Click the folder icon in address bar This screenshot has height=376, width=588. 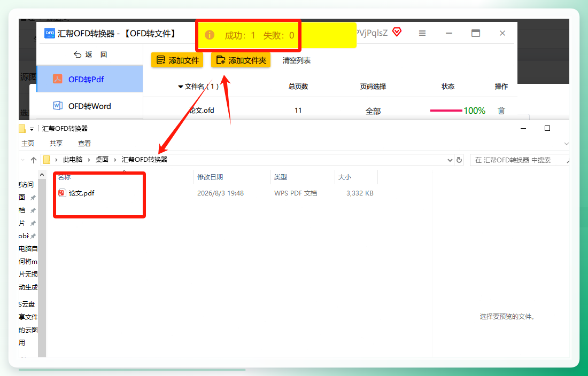point(47,160)
